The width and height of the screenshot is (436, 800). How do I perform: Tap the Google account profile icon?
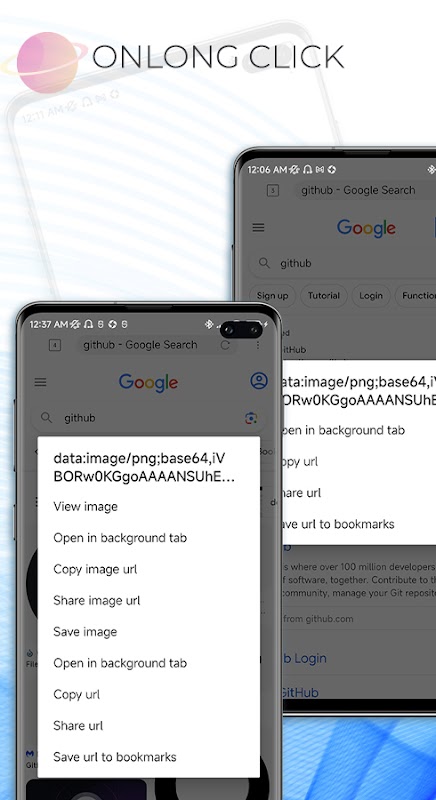(259, 381)
